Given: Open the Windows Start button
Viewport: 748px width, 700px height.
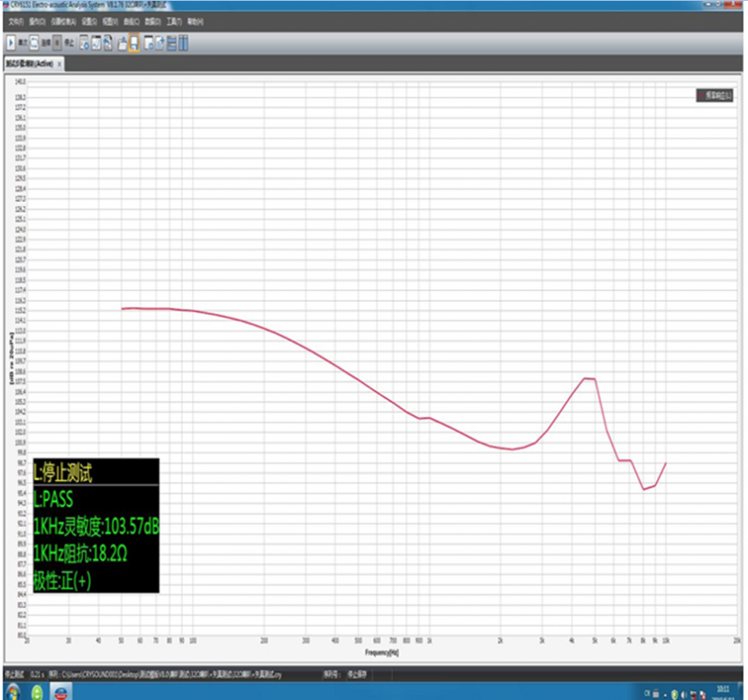Looking at the screenshot, I should 13,691.
